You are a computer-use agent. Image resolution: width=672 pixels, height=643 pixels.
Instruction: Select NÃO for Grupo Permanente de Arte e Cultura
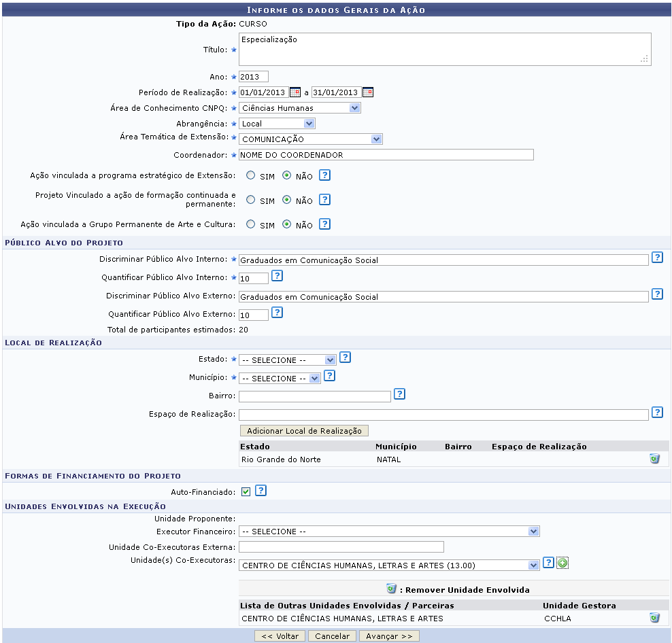click(x=287, y=224)
